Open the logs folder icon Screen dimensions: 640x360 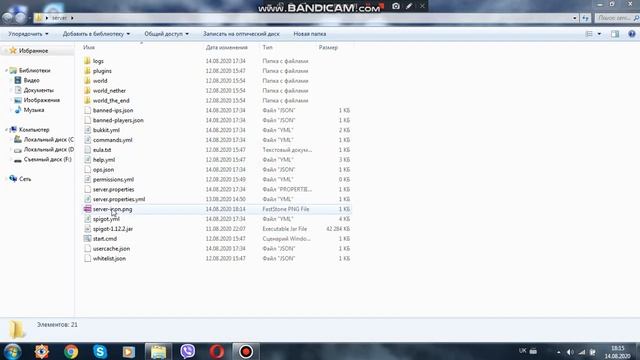pos(87,61)
